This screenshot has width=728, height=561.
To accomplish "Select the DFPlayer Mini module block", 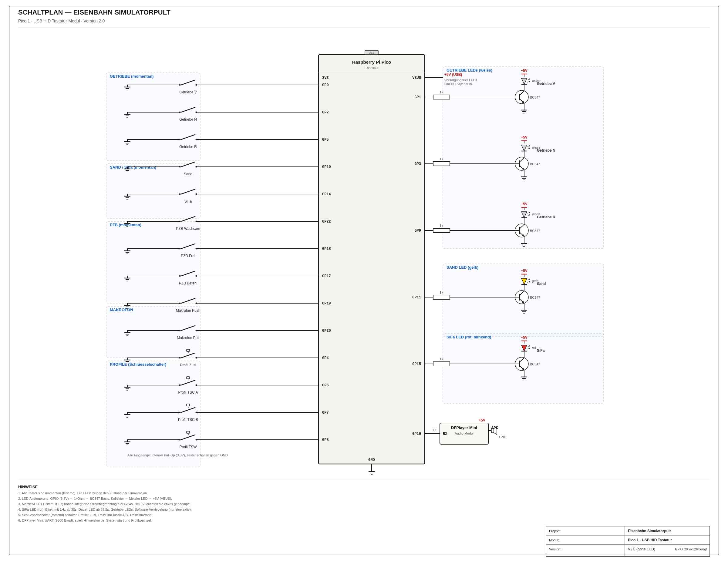I will tap(464, 434).
